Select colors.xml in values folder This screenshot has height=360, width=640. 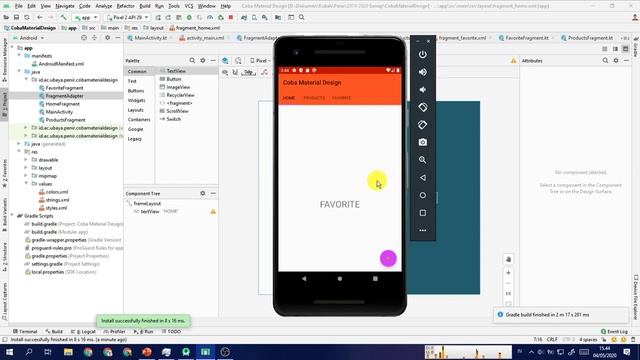pos(57,192)
